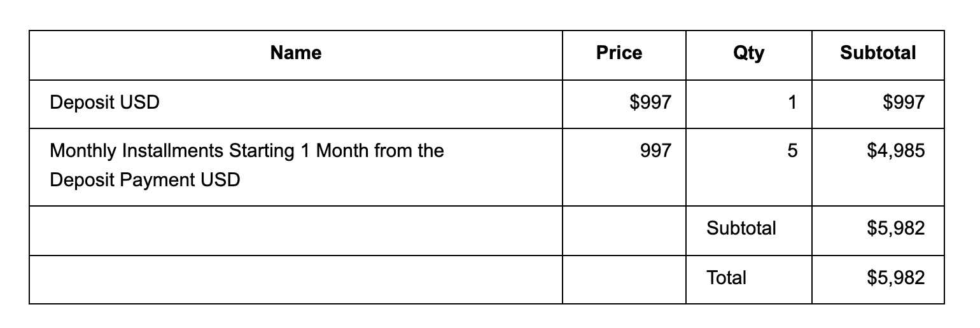
Task: Select the empty Name cell in the Total row
Action: click(296, 280)
